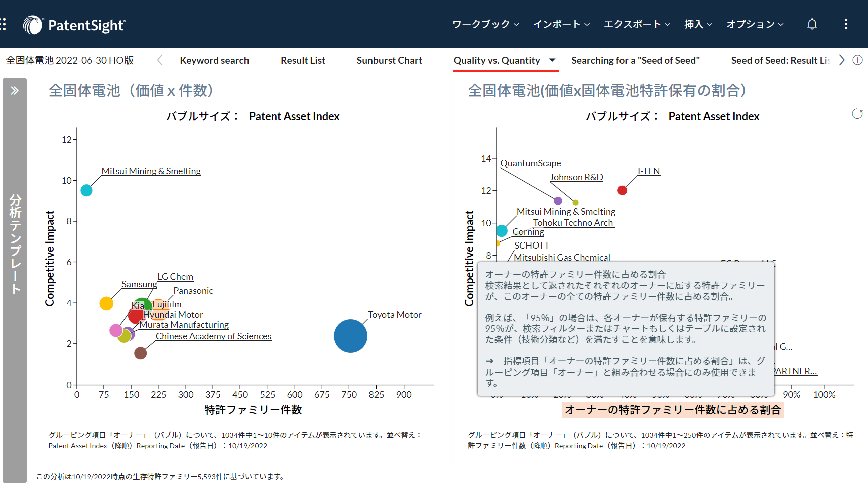Open the インポート menu
The height and width of the screenshot is (488, 868).
[x=561, y=24]
